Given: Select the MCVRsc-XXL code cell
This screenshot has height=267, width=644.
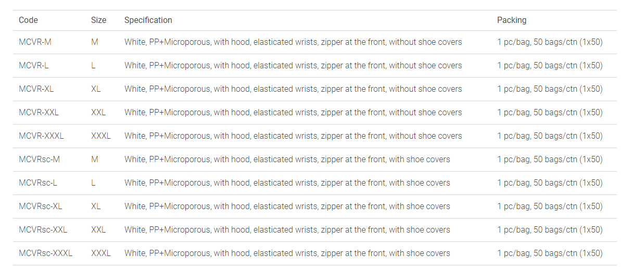Looking at the screenshot, I should tap(43, 230).
